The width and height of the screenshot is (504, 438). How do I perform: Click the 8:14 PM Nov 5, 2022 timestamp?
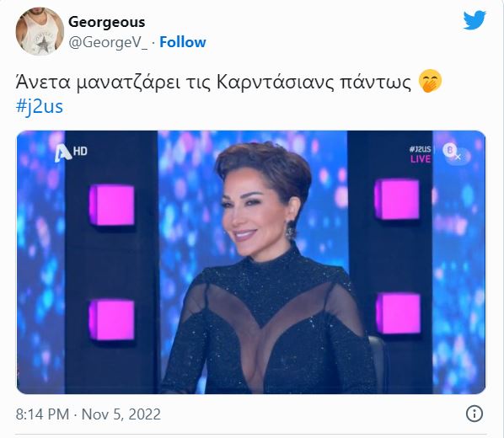[88, 414]
